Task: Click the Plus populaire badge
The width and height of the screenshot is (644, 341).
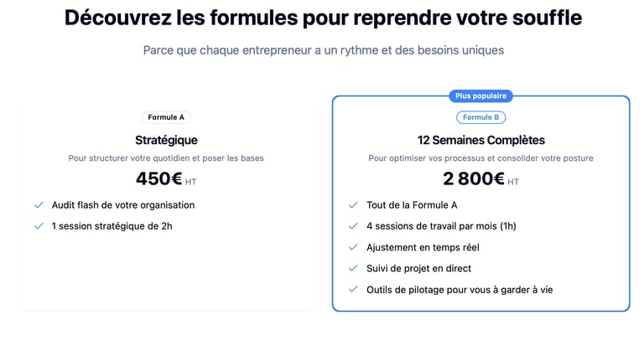Action: 480,96
